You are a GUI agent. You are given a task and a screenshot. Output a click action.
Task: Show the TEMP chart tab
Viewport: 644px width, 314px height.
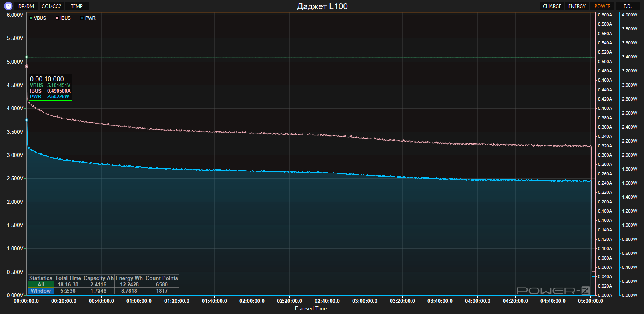click(x=77, y=6)
